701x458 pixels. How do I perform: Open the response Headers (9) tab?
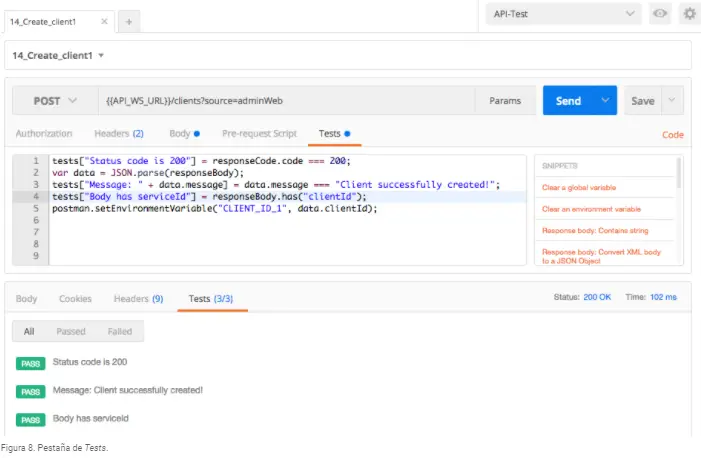pos(139,299)
